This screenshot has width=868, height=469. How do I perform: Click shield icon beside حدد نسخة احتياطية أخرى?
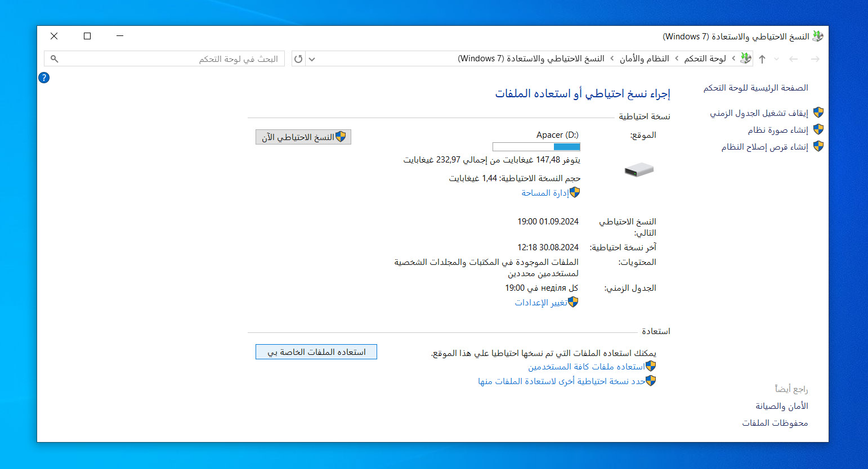click(x=651, y=381)
